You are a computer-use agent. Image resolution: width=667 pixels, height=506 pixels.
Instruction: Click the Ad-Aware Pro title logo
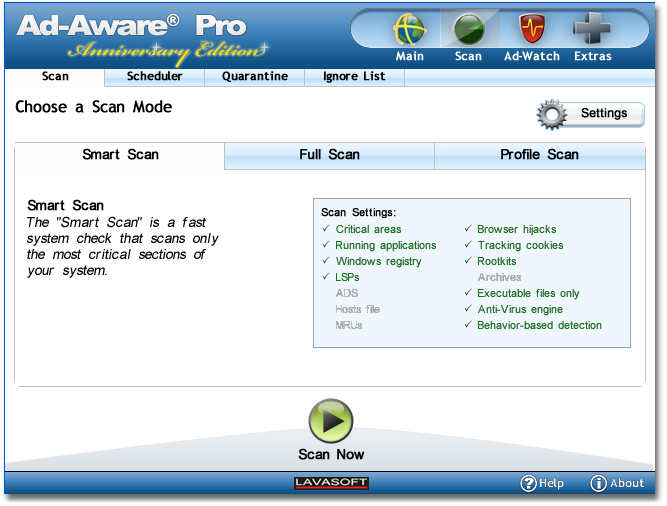(x=131, y=26)
